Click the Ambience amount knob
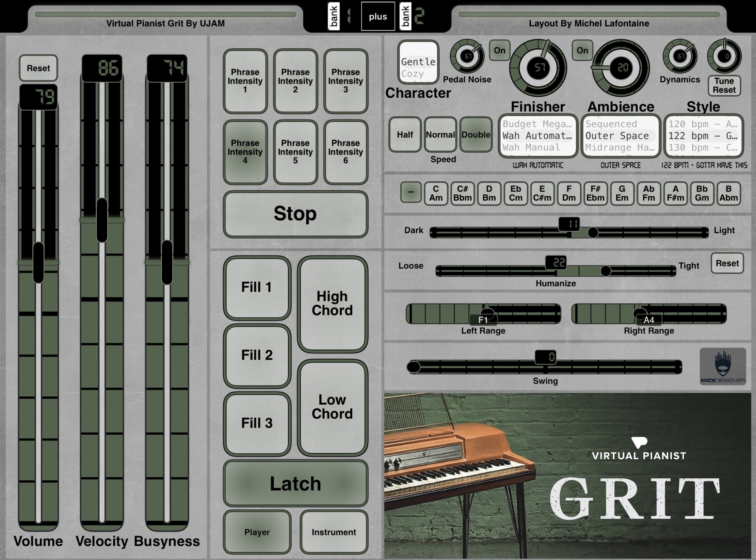 tap(621, 68)
